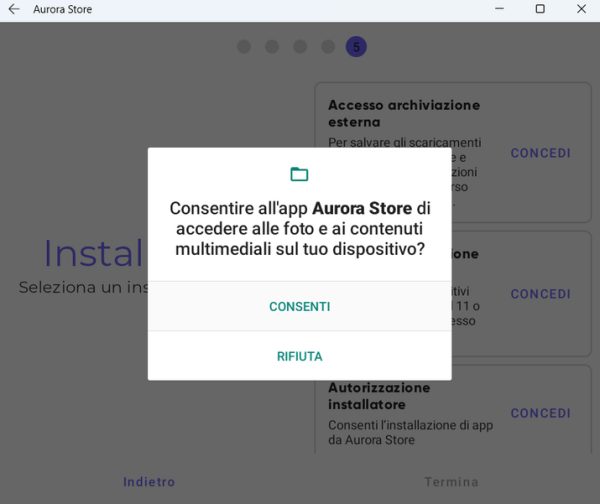Click the Aurora Store window title
This screenshot has width=600, height=504.
pyautogui.click(x=62, y=9)
